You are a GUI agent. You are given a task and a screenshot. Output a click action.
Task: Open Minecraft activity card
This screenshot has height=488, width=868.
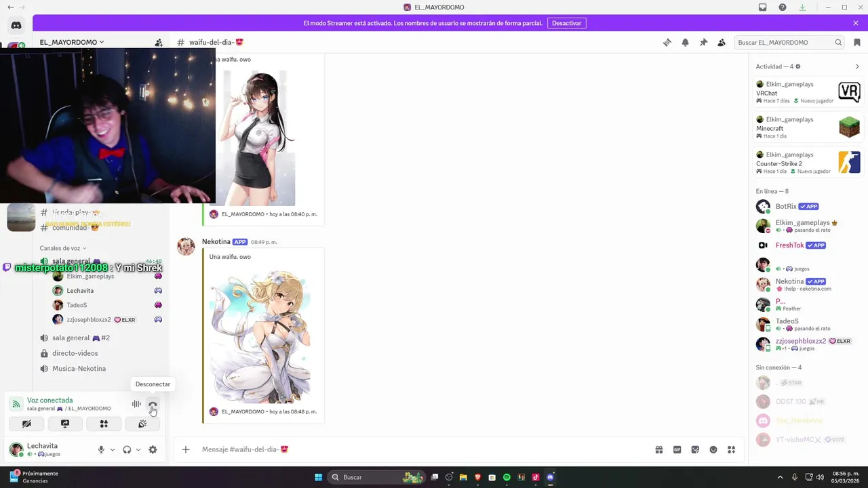coord(808,127)
